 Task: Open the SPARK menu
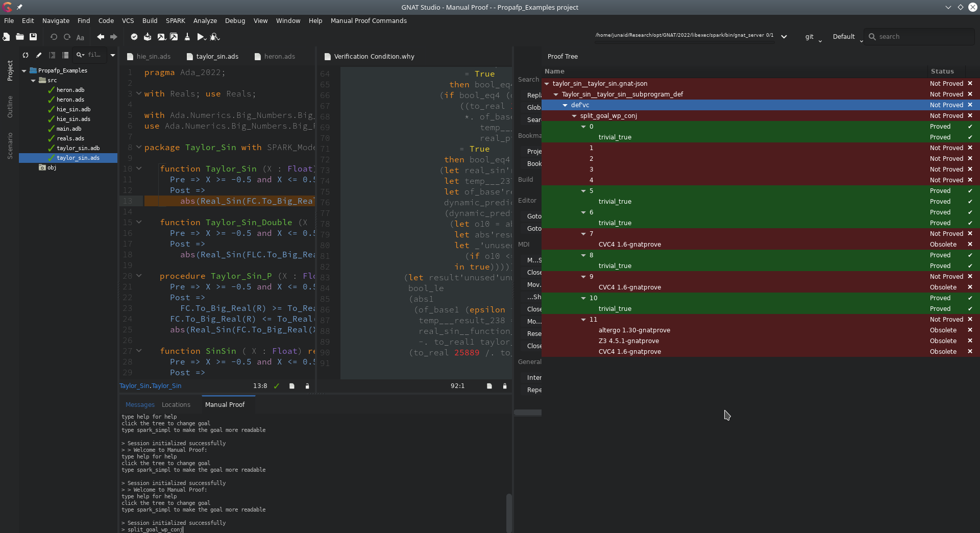coord(175,21)
